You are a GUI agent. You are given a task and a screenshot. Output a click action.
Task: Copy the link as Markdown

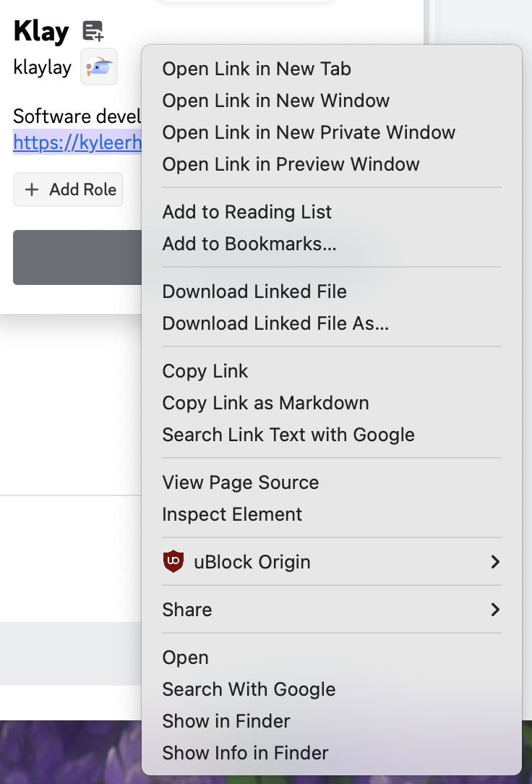tap(266, 403)
